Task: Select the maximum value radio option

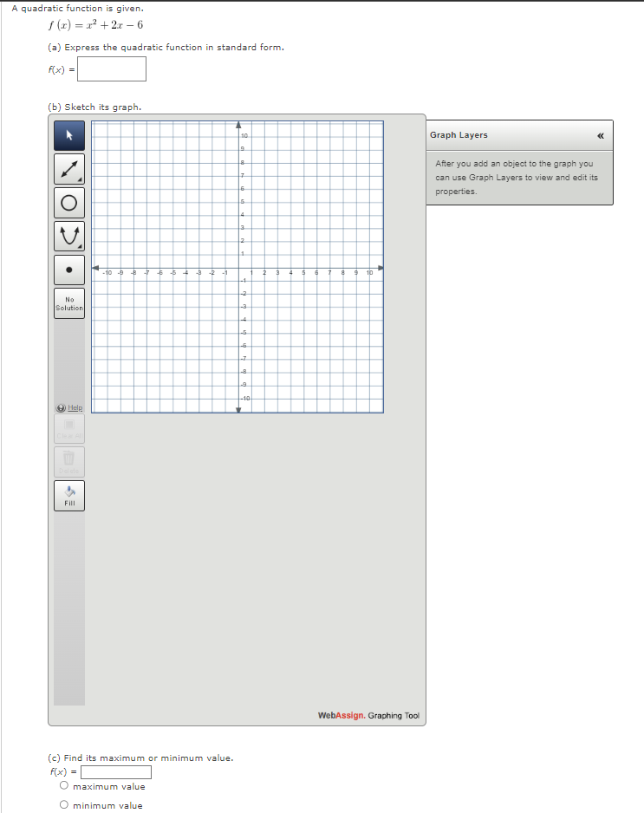Action: 64,785
